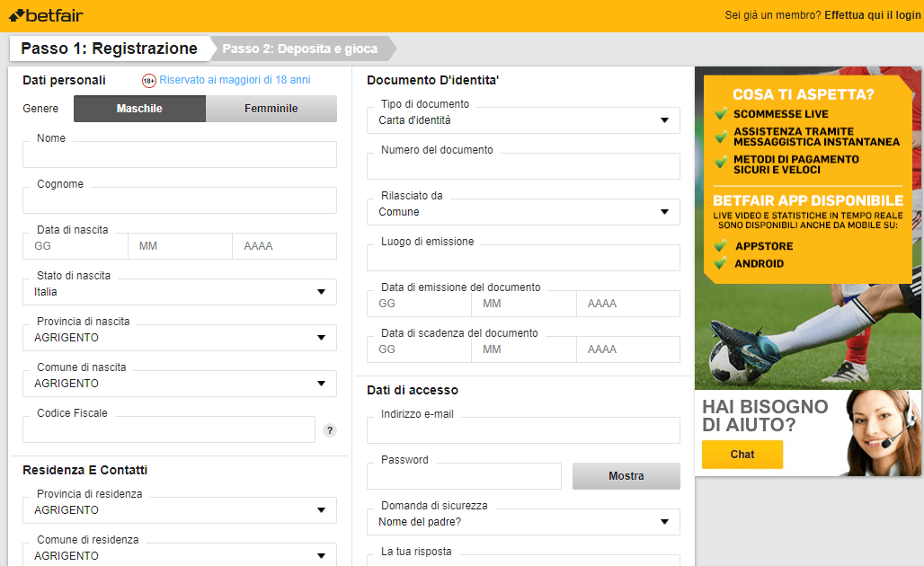Click the Codice Fiscale help question mark
924x566 pixels.
tap(330, 430)
